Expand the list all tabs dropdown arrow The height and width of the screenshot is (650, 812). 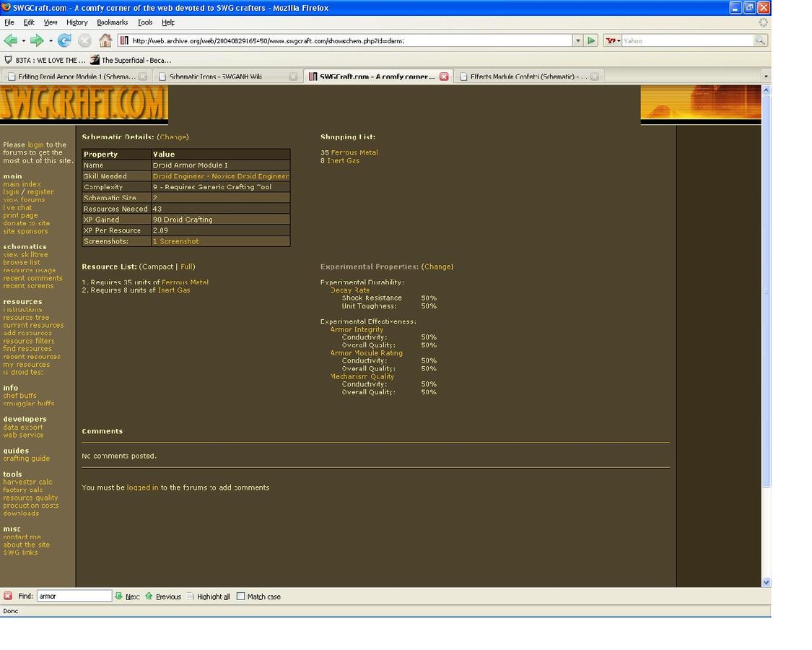[765, 77]
